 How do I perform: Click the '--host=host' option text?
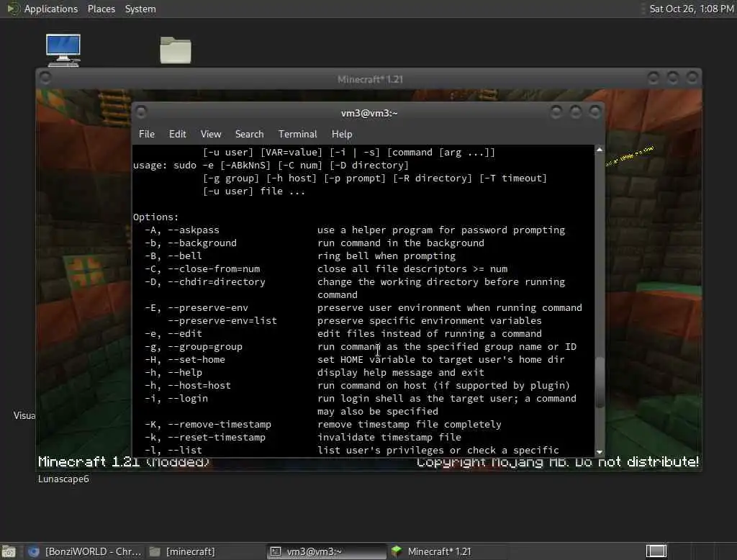[x=199, y=385]
